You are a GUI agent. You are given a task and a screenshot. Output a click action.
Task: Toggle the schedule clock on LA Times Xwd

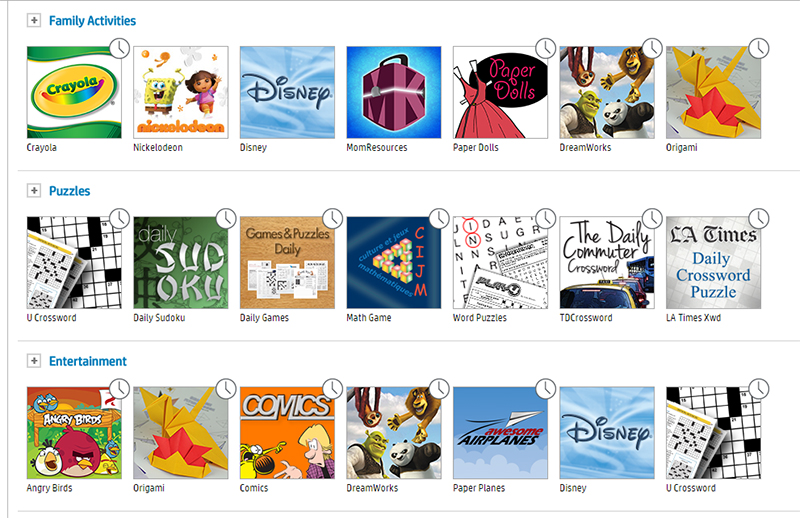point(759,218)
